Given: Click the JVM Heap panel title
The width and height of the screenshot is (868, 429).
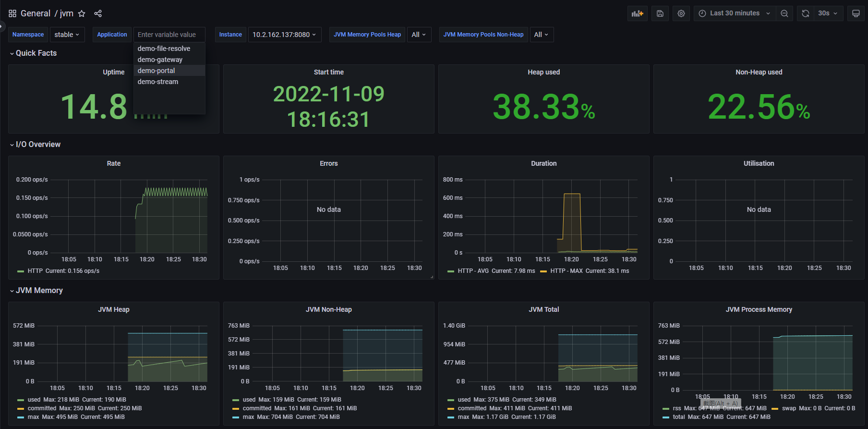Looking at the screenshot, I should tap(114, 309).
